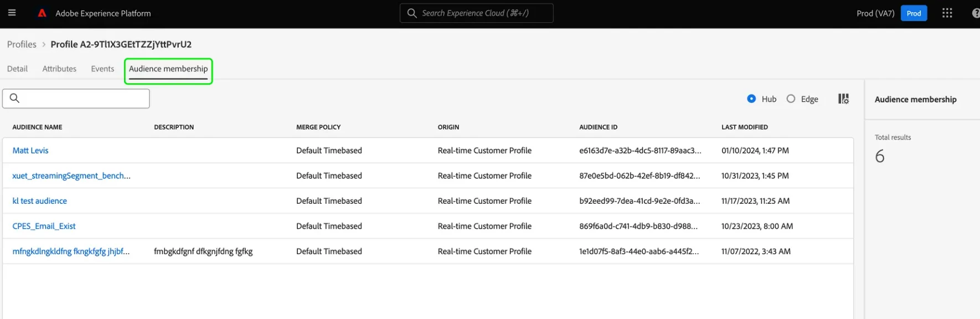This screenshot has height=319, width=980.
Task: Open the CPES_Email_Exist audience
Action: [x=44, y=226]
